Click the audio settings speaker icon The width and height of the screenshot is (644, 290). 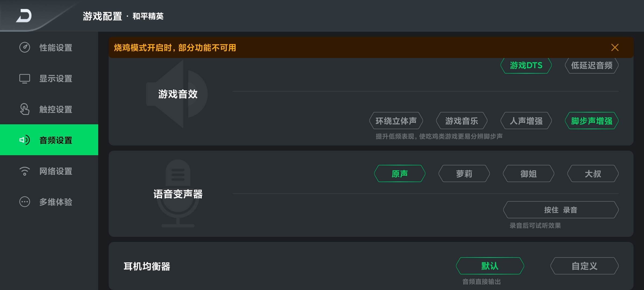25,140
